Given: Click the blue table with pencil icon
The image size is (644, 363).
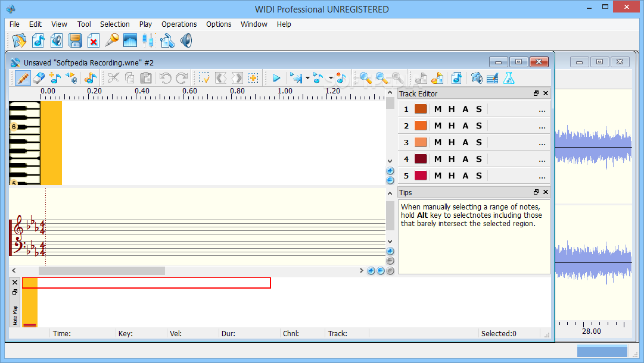Looking at the screenshot, I should [493, 78].
